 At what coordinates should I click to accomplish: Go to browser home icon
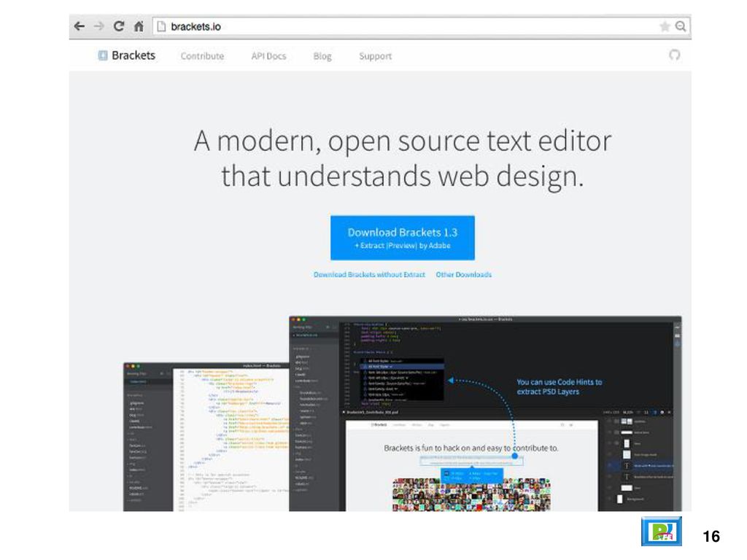(x=139, y=26)
